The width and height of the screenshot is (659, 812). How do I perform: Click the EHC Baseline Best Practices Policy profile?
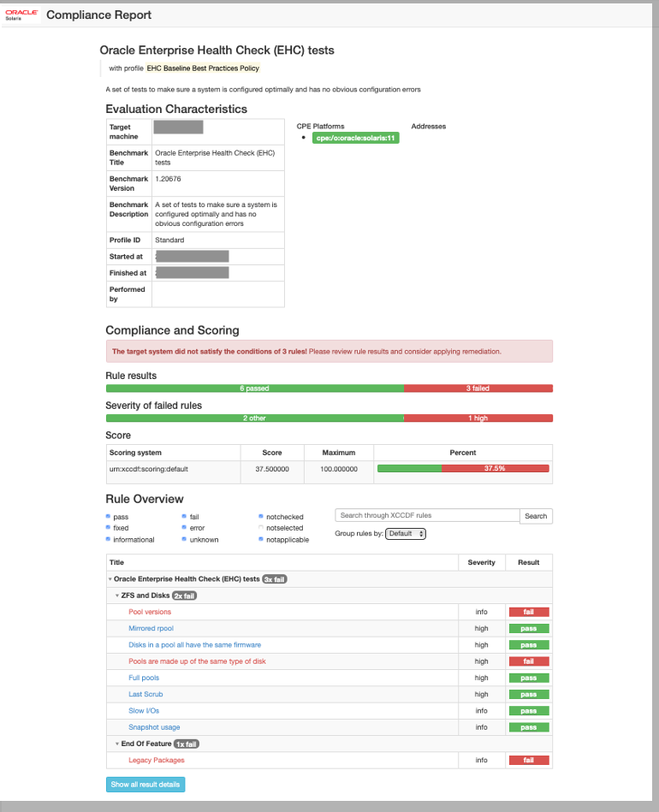pos(203,68)
